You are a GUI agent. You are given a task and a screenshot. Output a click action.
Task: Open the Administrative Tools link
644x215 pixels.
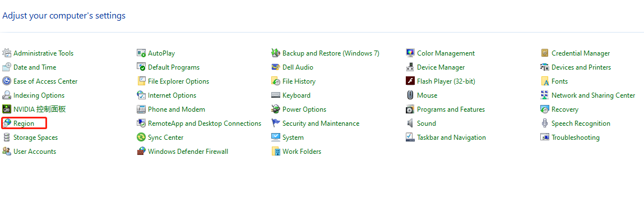[44, 53]
